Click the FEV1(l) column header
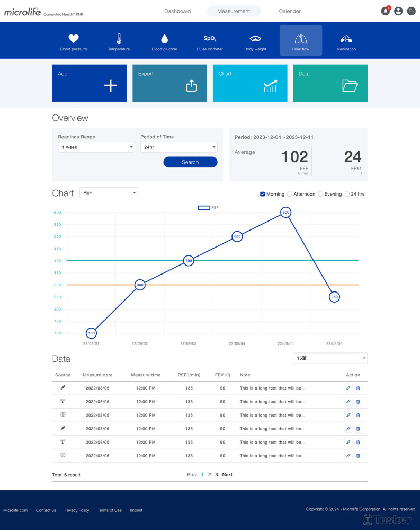This screenshot has height=530, width=420. [222, 375]
